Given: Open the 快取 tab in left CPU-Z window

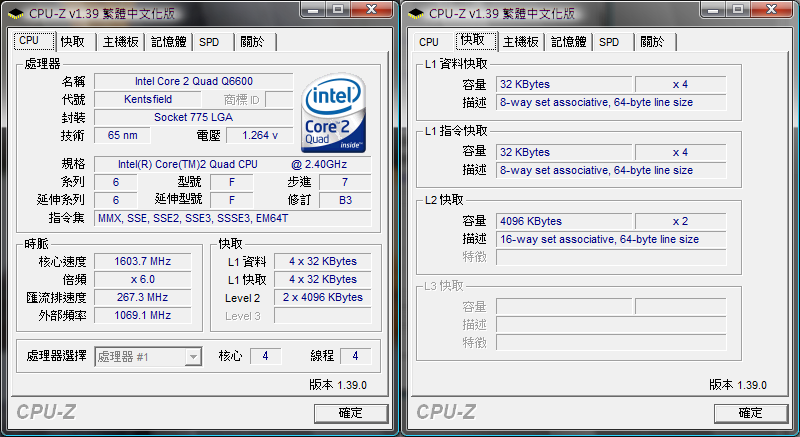Looking at the screenshot, I should click(x=76, y=42).
